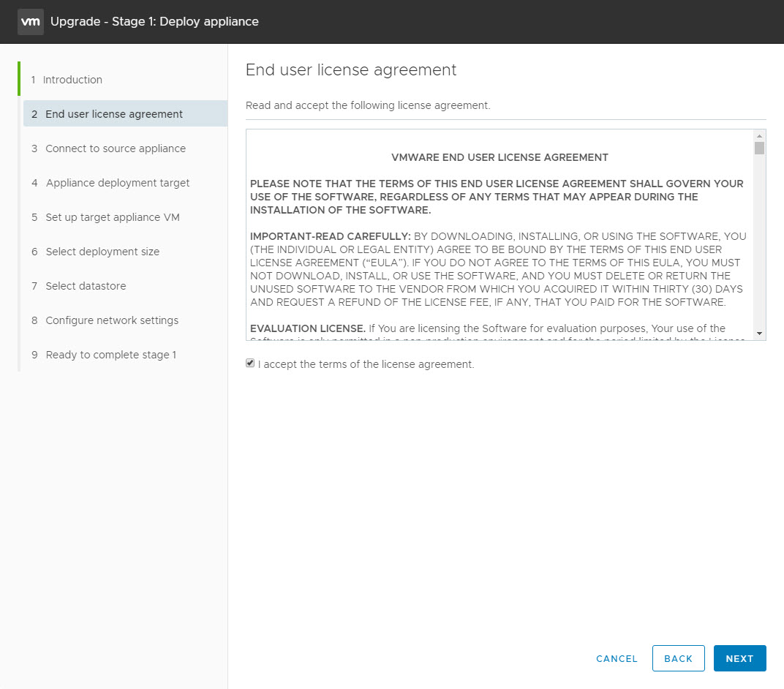
Task: Click CANCEL to abort the upgrade
Action: (617, 658)
